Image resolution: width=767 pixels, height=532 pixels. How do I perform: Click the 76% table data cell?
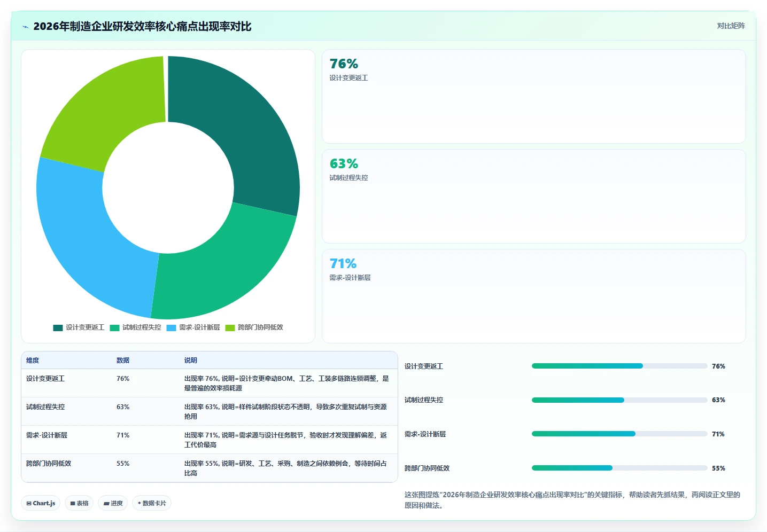tap(123, 379)
